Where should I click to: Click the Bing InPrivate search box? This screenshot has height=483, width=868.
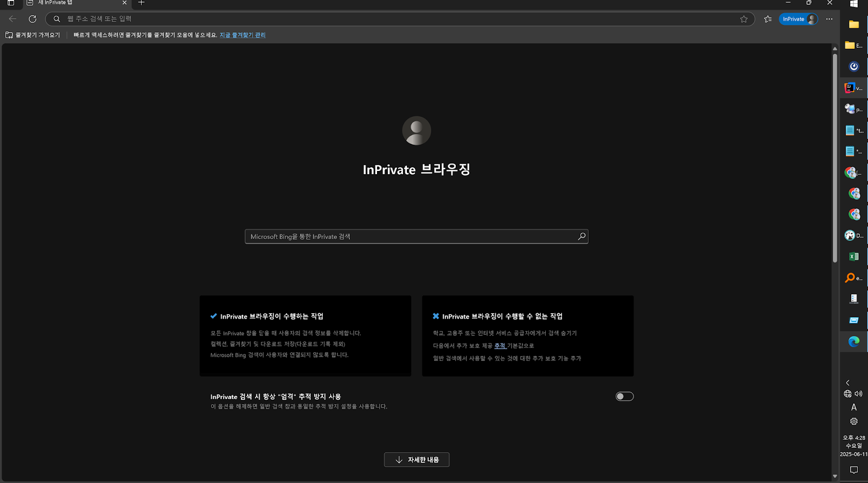pyautogui.click(x=416, y=237)
